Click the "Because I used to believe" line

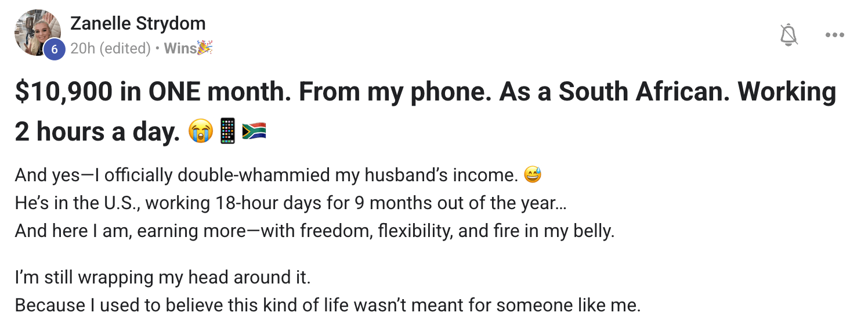(x=327, y=306)
